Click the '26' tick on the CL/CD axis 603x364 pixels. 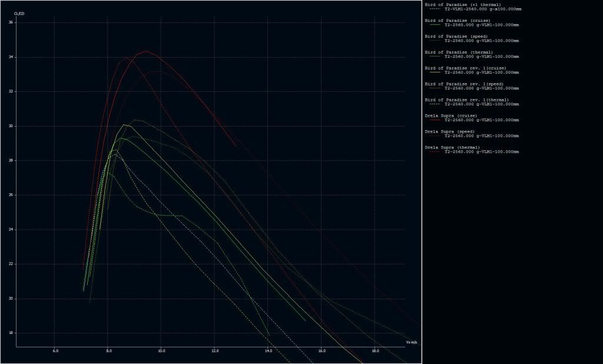coord(11,195)
